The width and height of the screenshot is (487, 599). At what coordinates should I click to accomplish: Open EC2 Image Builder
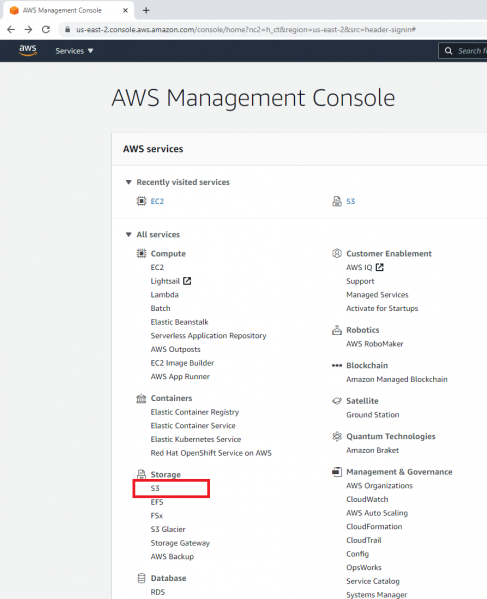click(x=182, y=363)
